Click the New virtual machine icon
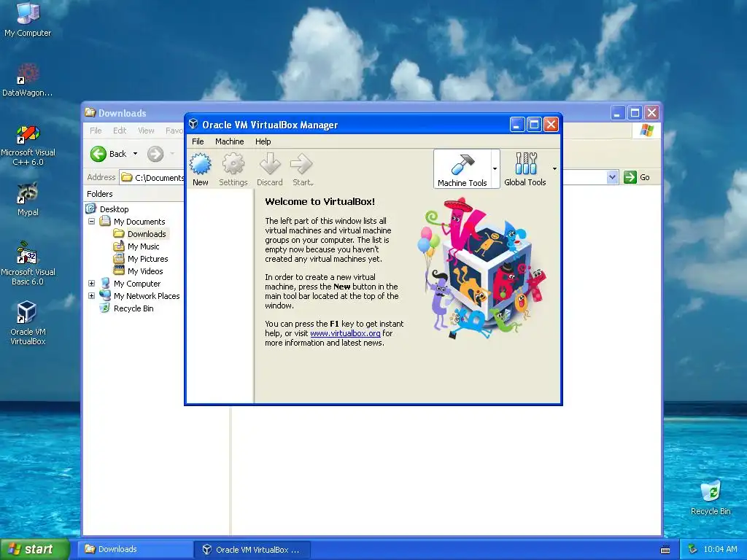The width and height of the screenshot is (747, 560). [201, 164]
